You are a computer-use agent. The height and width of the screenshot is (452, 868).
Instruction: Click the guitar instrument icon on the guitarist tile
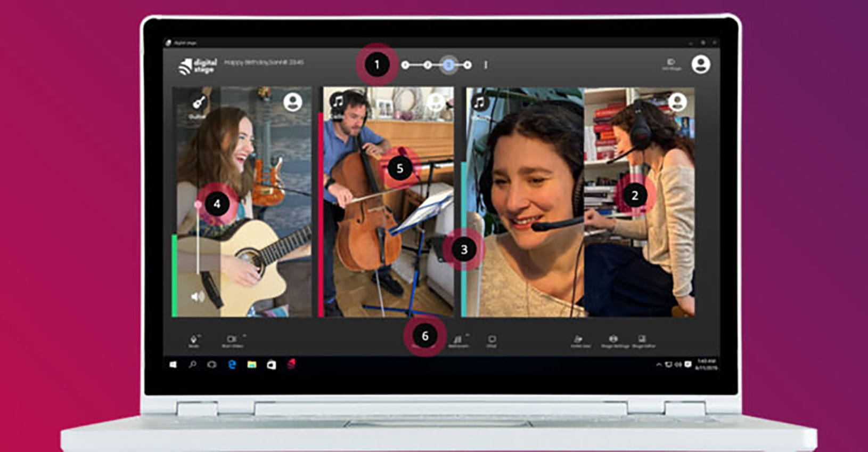[x=199, y=102]
